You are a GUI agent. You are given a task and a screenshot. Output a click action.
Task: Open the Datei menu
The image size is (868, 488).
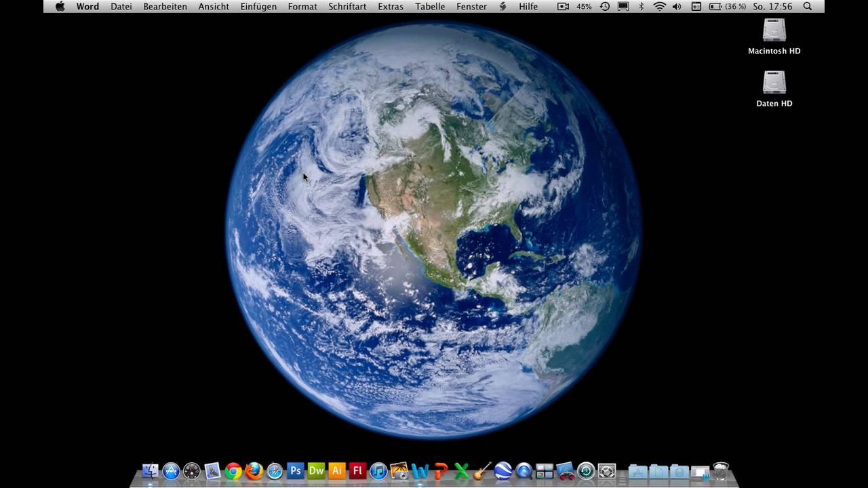pos(121,6)
